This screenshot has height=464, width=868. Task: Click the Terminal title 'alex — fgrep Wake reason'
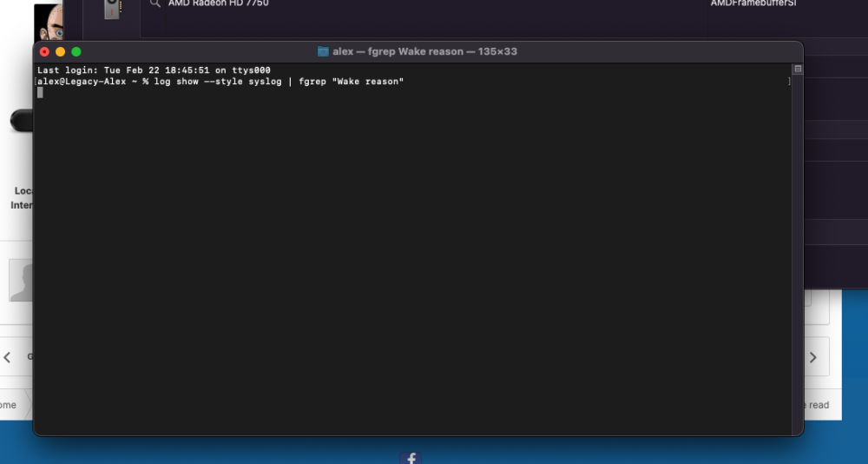coord(424,51)
